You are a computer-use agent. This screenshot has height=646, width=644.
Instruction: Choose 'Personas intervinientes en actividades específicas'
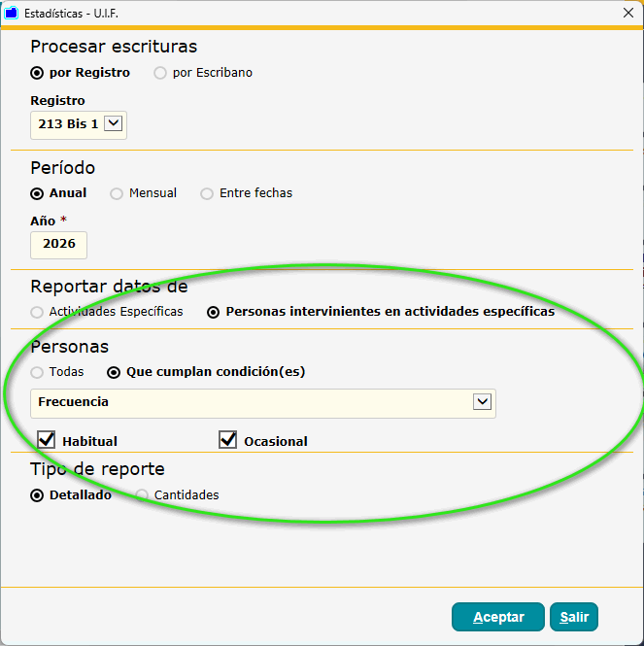(x=214, y=313)
